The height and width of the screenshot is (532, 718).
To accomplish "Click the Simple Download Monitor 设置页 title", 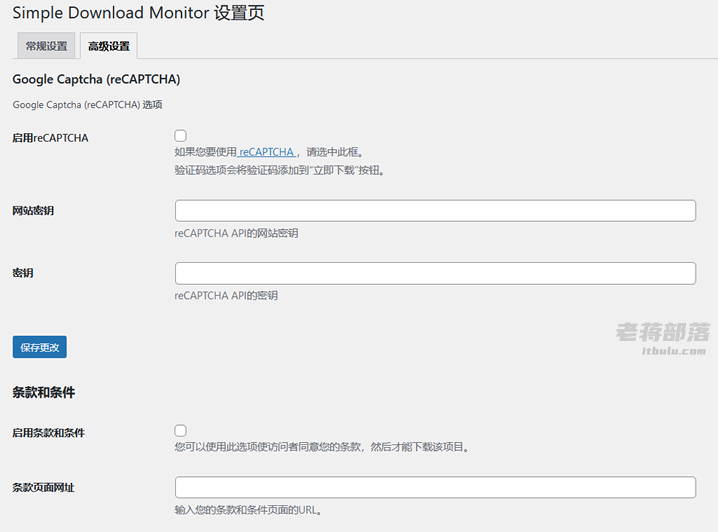I will (138, 13).
